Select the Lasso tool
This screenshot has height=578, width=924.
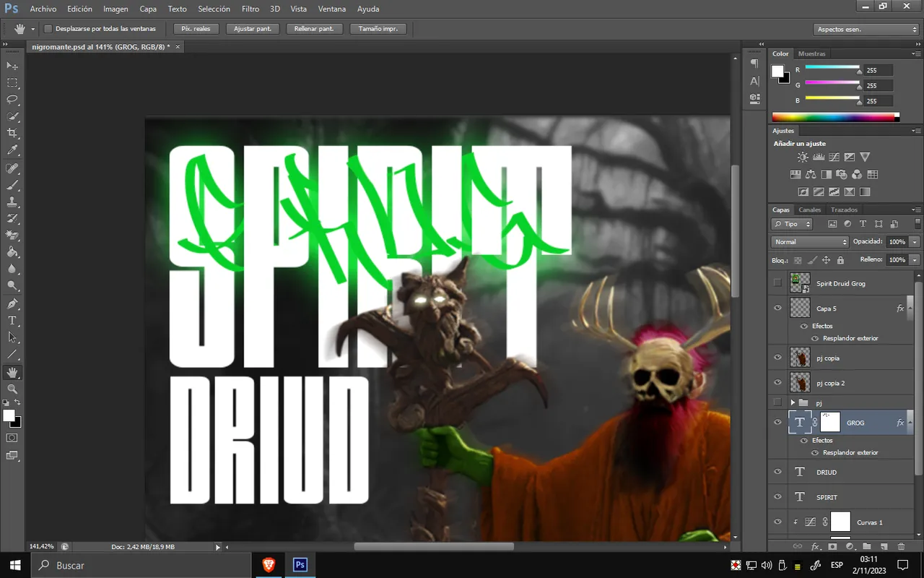[x=12, y=100]
